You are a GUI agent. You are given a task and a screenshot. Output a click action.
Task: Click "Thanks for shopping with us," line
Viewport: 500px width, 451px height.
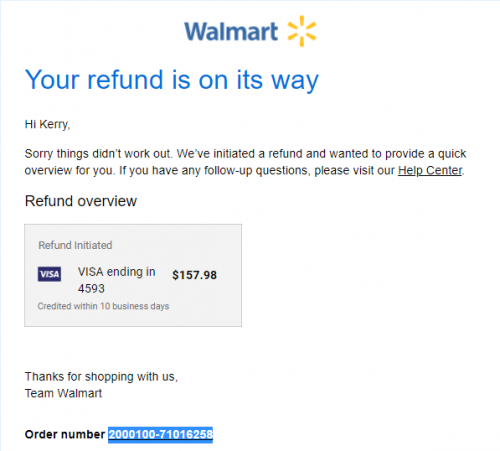[x=101, y=377]
